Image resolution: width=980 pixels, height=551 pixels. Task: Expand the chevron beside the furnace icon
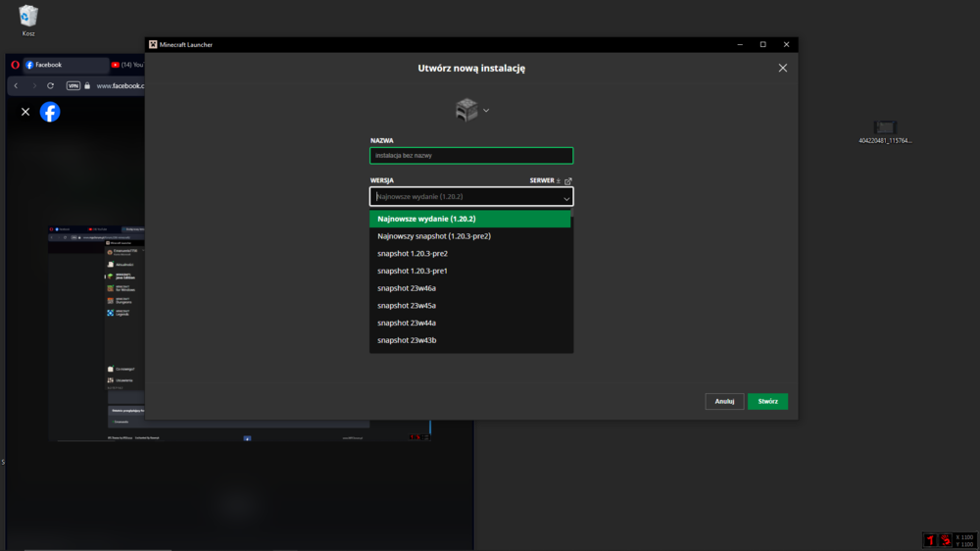pyautogui.click(x=486, y=111)
